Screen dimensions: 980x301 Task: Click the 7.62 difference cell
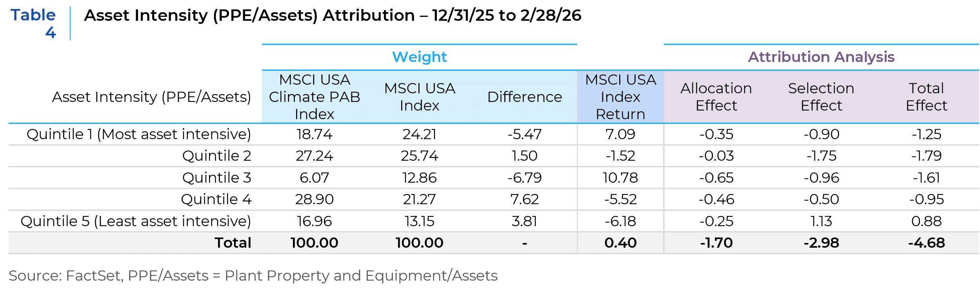524,199
